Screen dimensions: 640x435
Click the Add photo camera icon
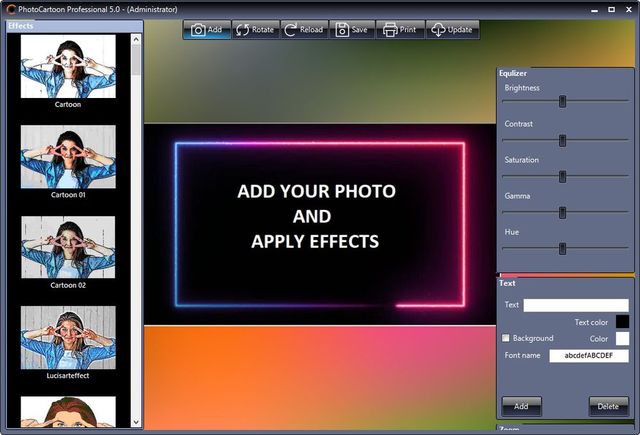[198, 30]
